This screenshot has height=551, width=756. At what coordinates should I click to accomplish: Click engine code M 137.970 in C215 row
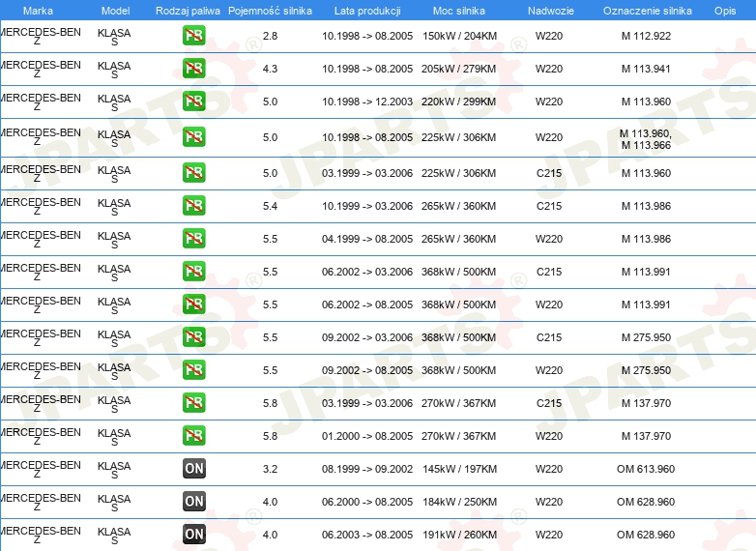pos(646,402)
